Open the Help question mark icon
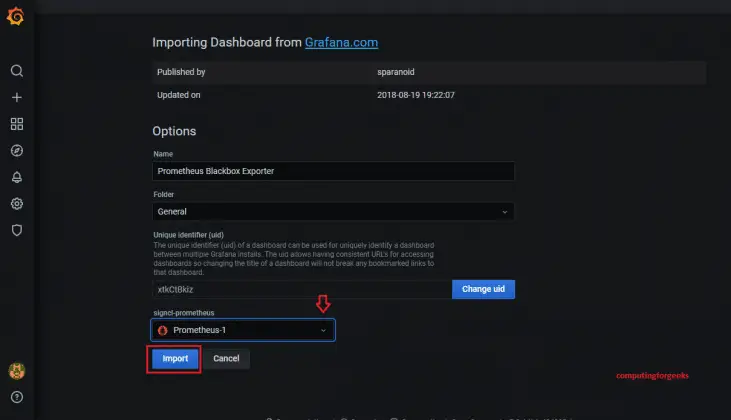This screenshot has width=731, height=420. click(16, 397)
